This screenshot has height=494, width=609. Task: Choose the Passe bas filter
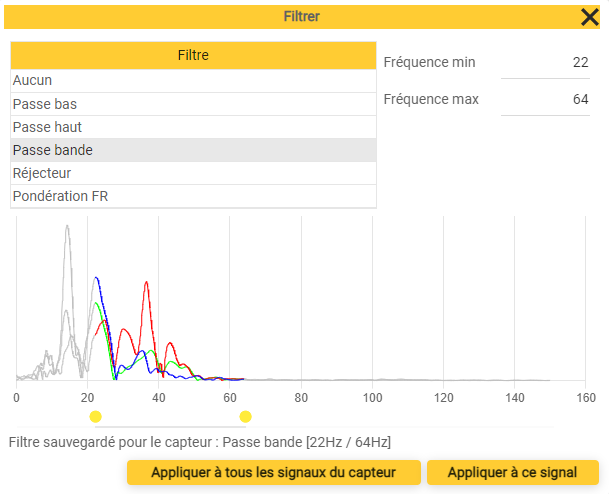[x=193, y=104]
